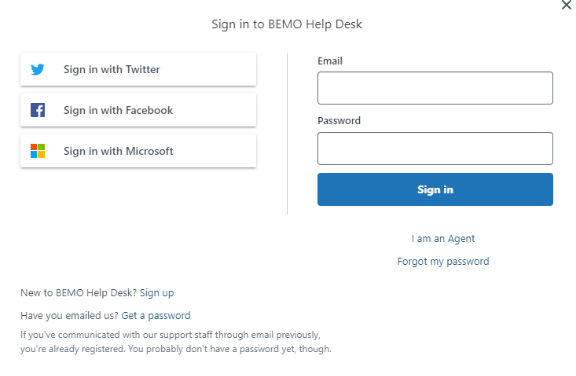Click the Facebook logo icon

pyautogui.click(x=37, y=110)
